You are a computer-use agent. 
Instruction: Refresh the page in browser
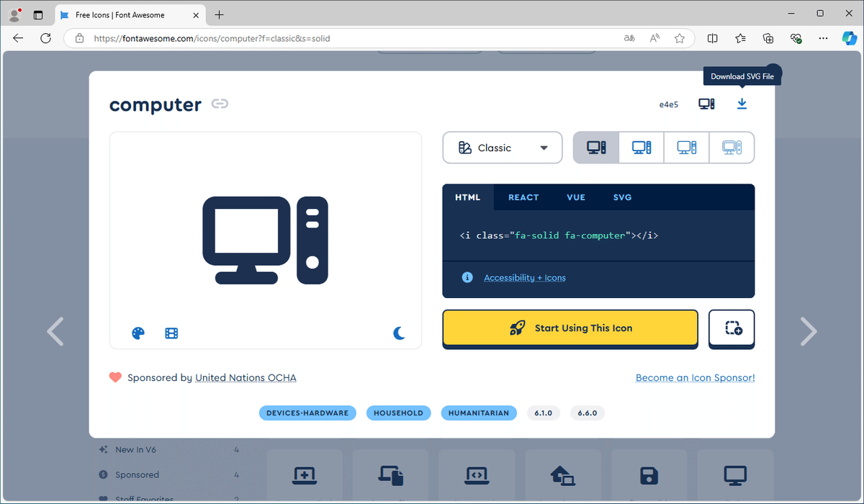(45, 38)
